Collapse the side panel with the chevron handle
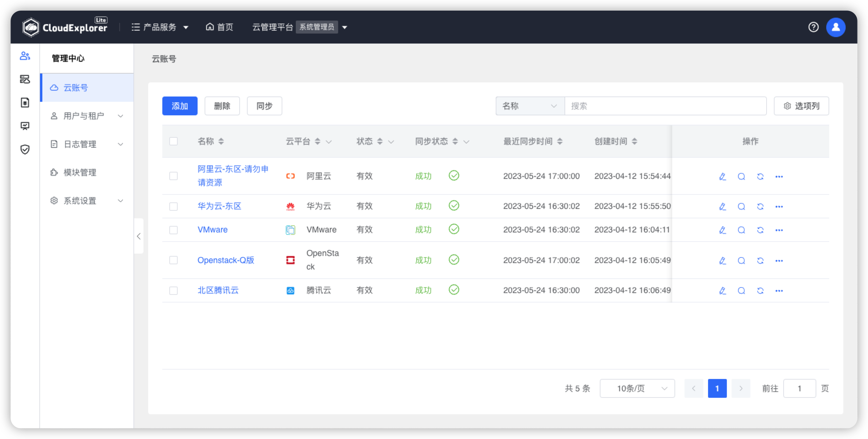868x439 pixels. (138, 236)
